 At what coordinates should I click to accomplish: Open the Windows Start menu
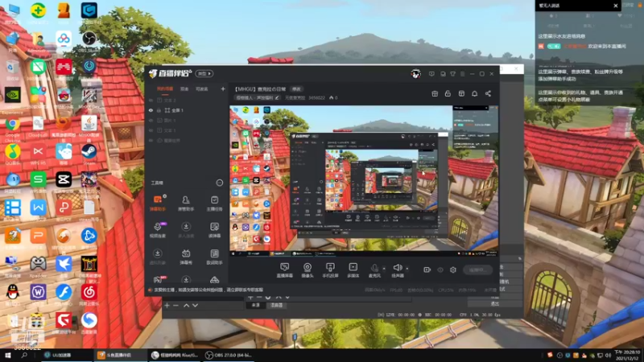tap(7, 355)
